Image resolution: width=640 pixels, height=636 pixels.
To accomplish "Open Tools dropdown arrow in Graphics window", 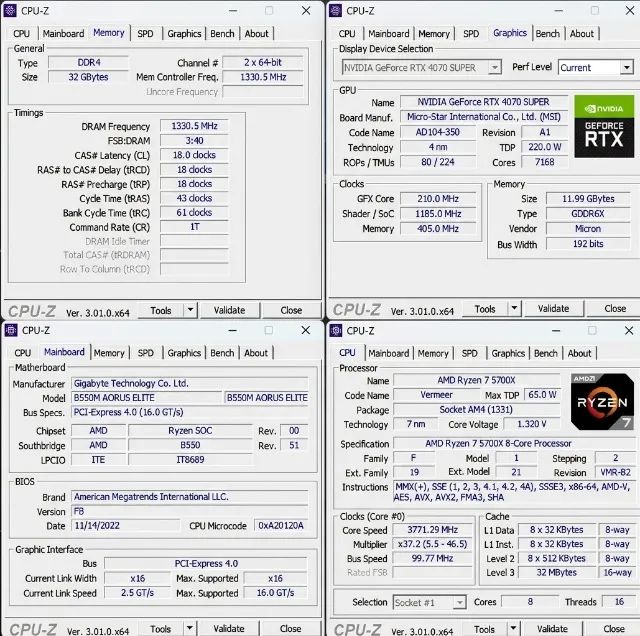I will pos(514,308).
